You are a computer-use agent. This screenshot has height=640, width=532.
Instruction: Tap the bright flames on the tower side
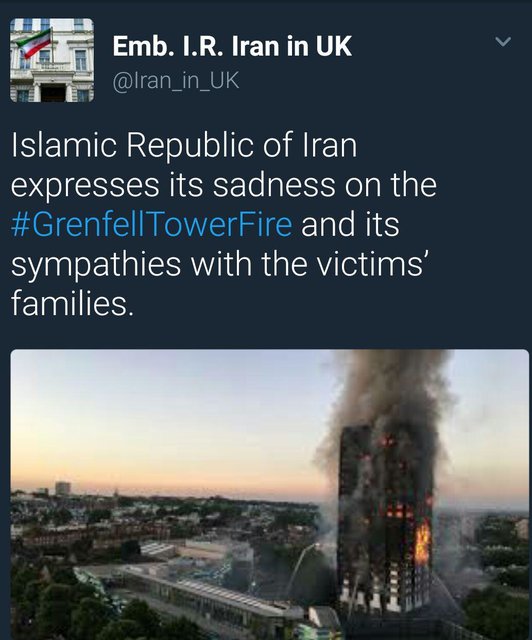[422, 543]
